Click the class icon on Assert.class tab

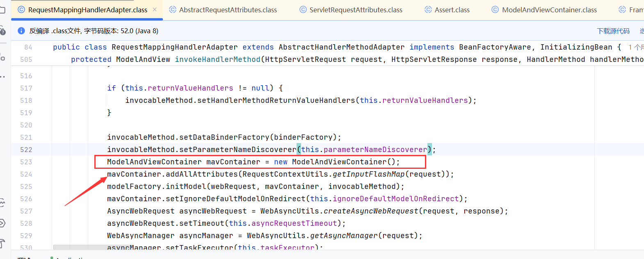428,10
